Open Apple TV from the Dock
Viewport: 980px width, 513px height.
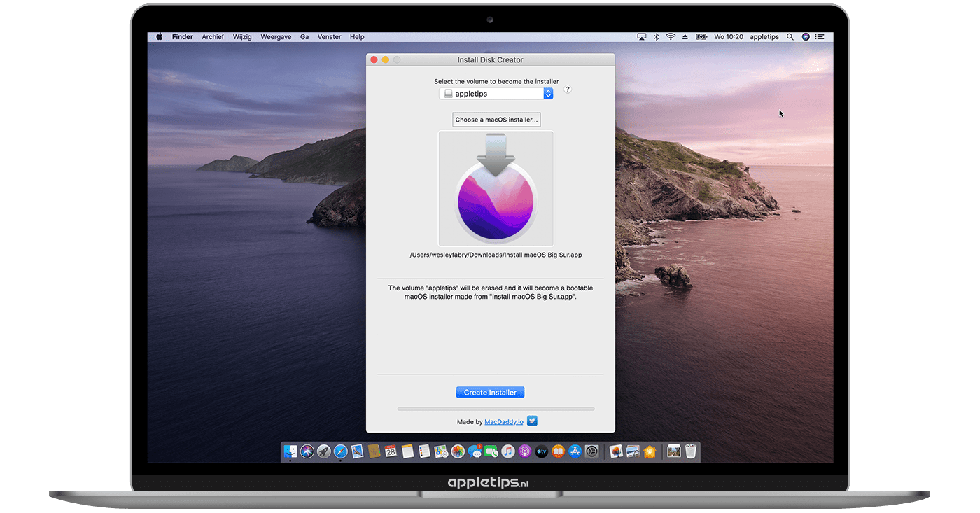point(542,451)
